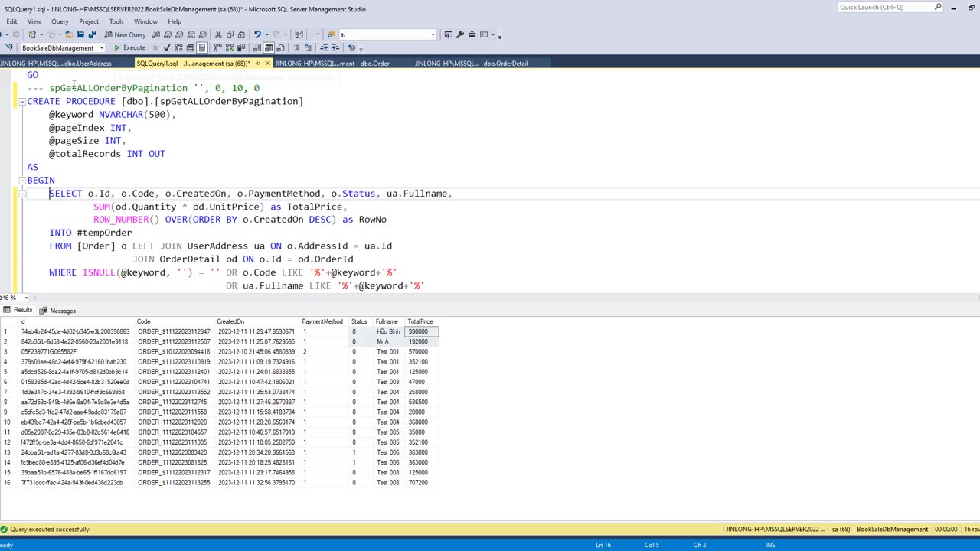Close the SQLQuery1.sql tab
The height and width of the screenshot is (551, 980).
click(267, 64)
